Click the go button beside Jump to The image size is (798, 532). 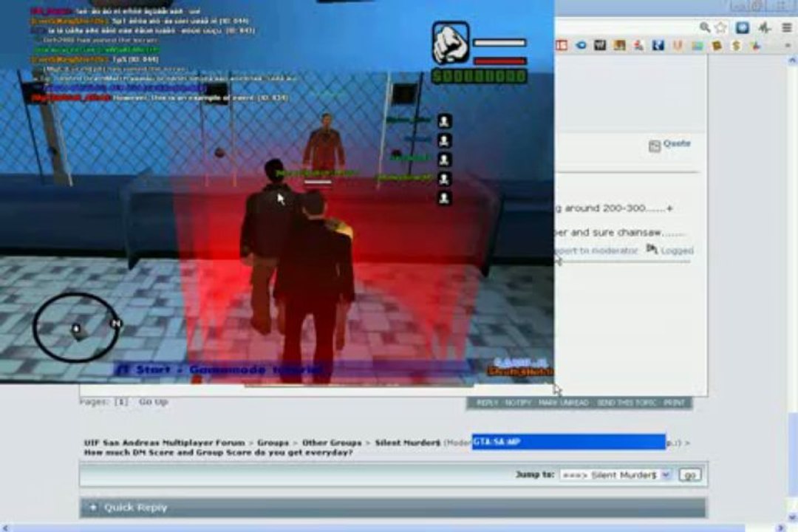coord(690,476)
